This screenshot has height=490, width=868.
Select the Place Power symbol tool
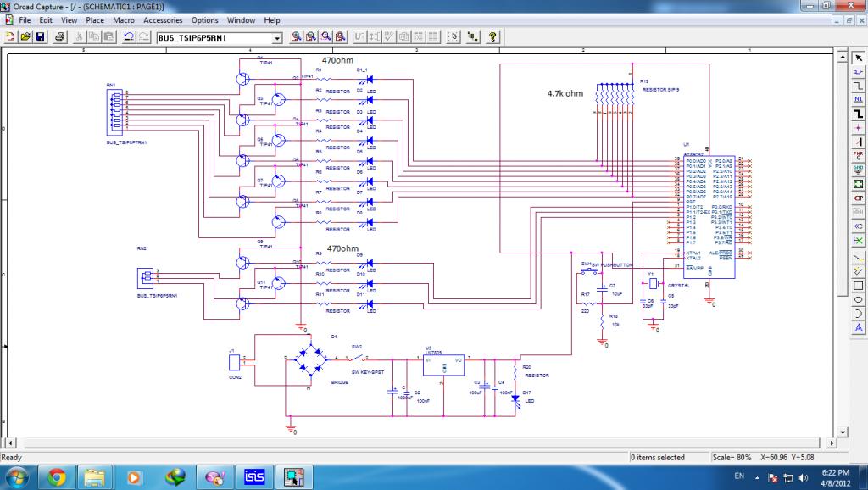(858, 155)
